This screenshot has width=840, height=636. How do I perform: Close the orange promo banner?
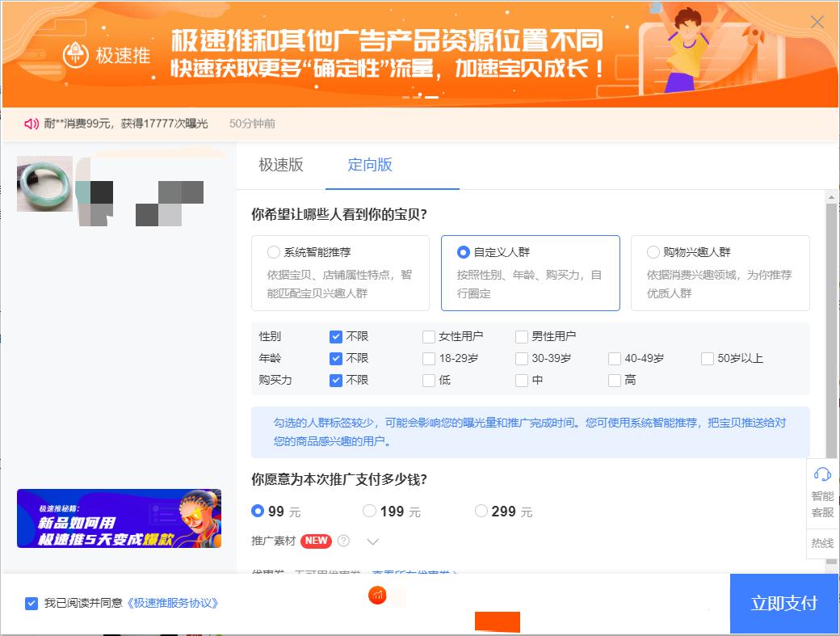click(819, 22)
